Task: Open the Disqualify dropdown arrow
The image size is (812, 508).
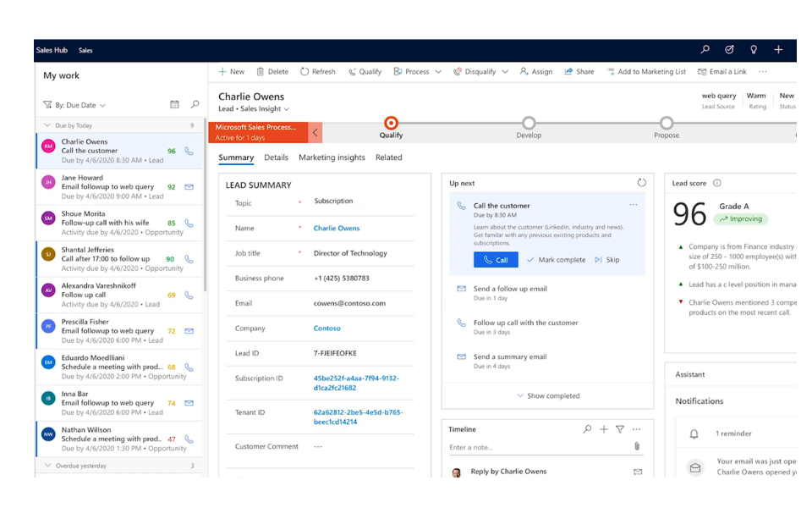Action: [505, 71]
